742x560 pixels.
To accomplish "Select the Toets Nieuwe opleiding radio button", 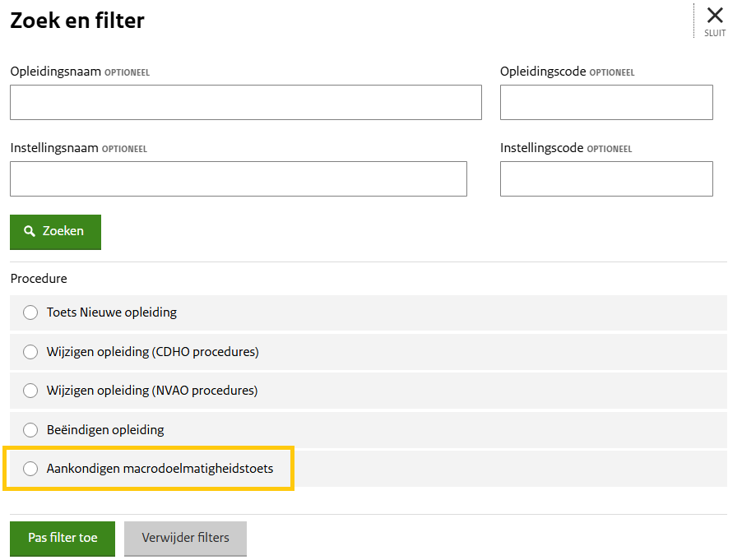I will tap(30, 312).
